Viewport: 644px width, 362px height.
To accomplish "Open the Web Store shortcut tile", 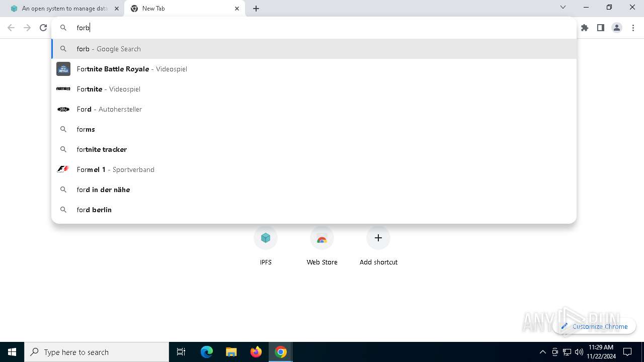I will 322,246.
